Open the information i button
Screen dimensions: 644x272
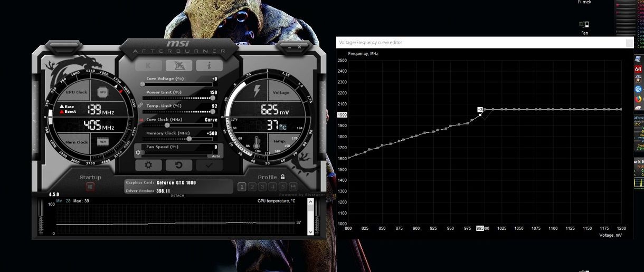pos(210,65)
